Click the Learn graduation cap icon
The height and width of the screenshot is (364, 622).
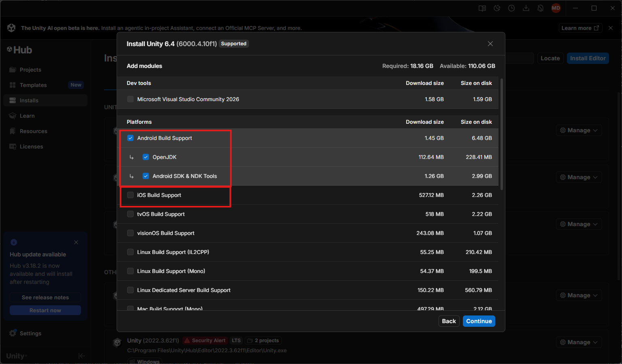point(13,116)
